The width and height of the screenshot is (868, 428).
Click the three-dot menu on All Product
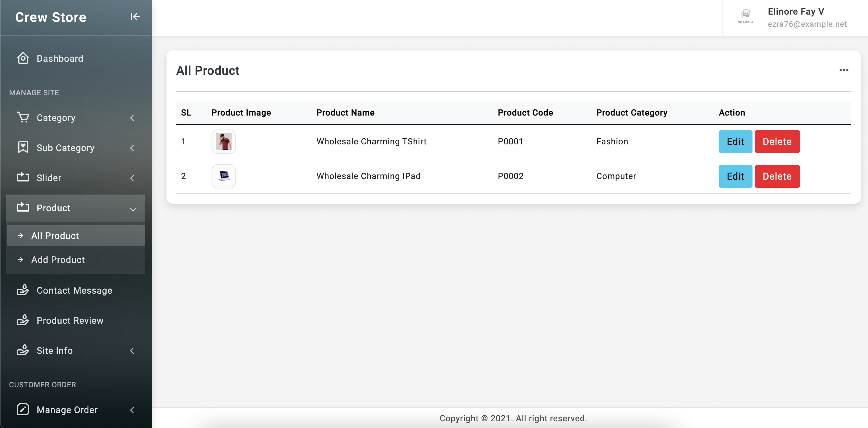[x=844, y=70]
